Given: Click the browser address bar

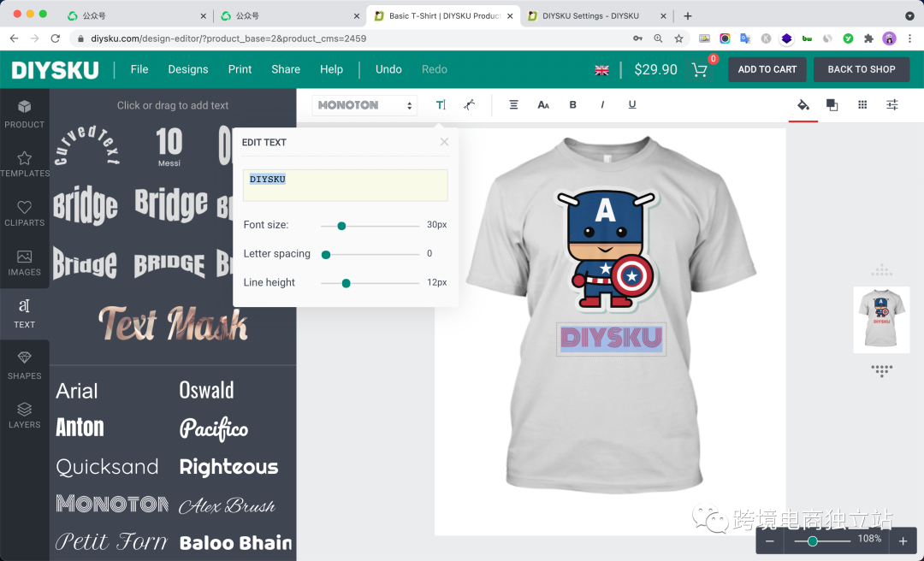Looking at the screenshot, I should [353, 38].
